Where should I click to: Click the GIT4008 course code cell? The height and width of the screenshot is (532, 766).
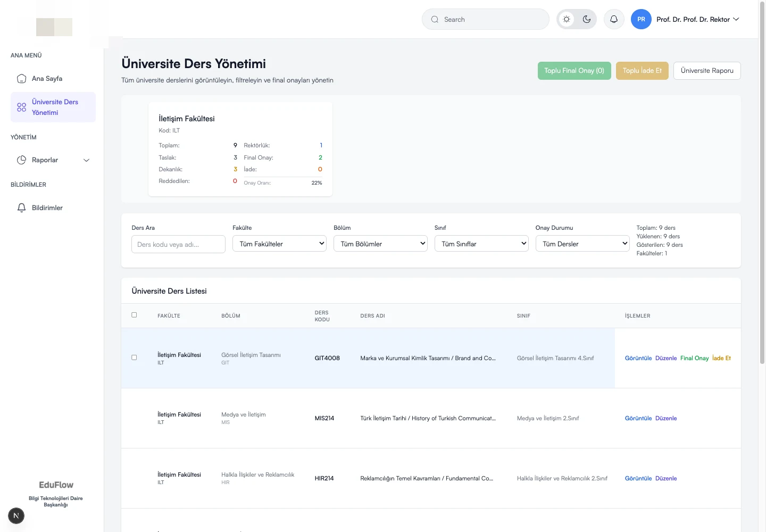[327, 358]
